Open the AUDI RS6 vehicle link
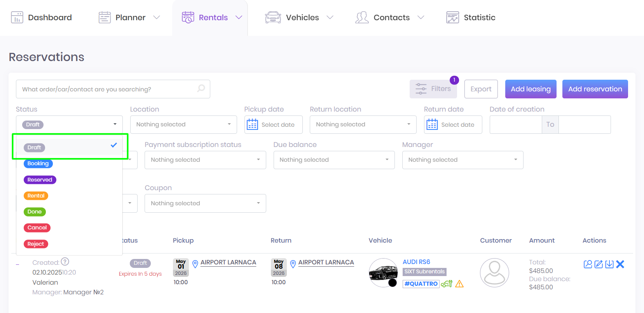Image resolution: width=644 pixels, height=313 pixels. coord(416,262)
